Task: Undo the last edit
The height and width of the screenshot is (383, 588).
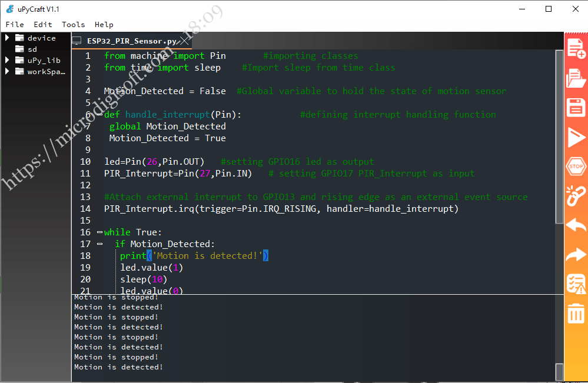Action: [x=576, y=225]
